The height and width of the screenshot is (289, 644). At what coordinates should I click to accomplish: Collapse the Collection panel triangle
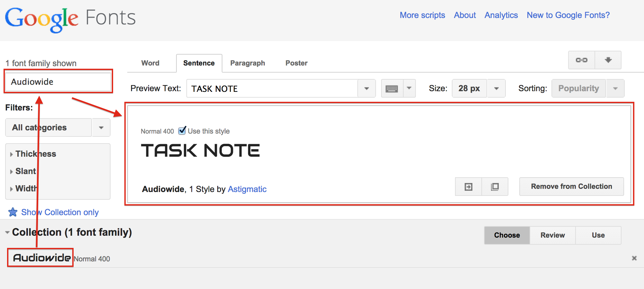(x=7, y=232)
